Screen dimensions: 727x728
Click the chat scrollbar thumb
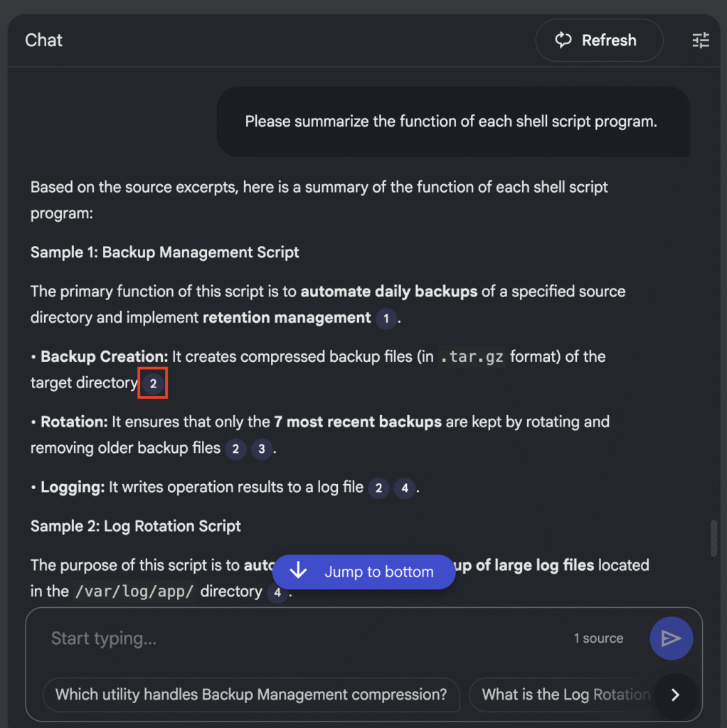713,539
